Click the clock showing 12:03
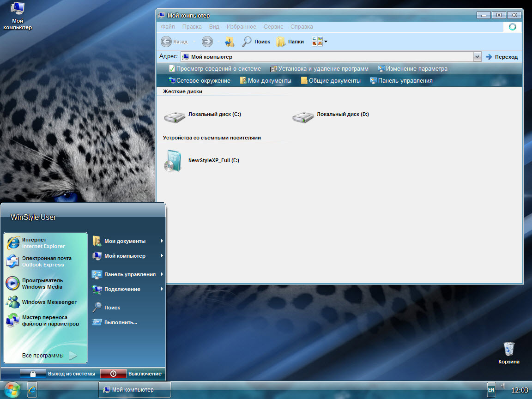The height and width of the screenshot is (399, 532). coord(520,390)
